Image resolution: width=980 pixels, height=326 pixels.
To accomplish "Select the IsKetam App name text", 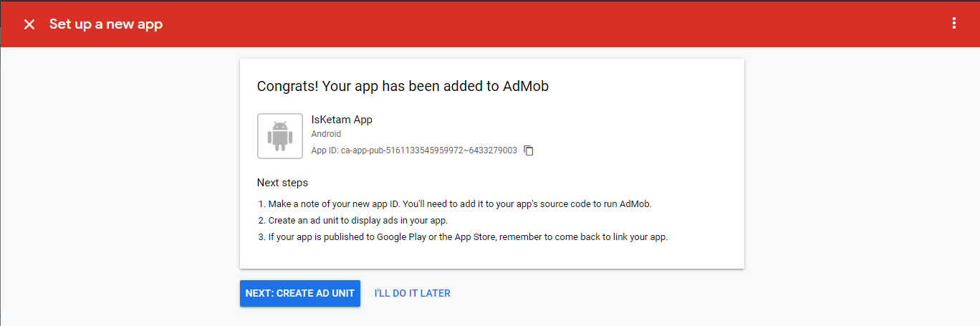I will point(341,120).
